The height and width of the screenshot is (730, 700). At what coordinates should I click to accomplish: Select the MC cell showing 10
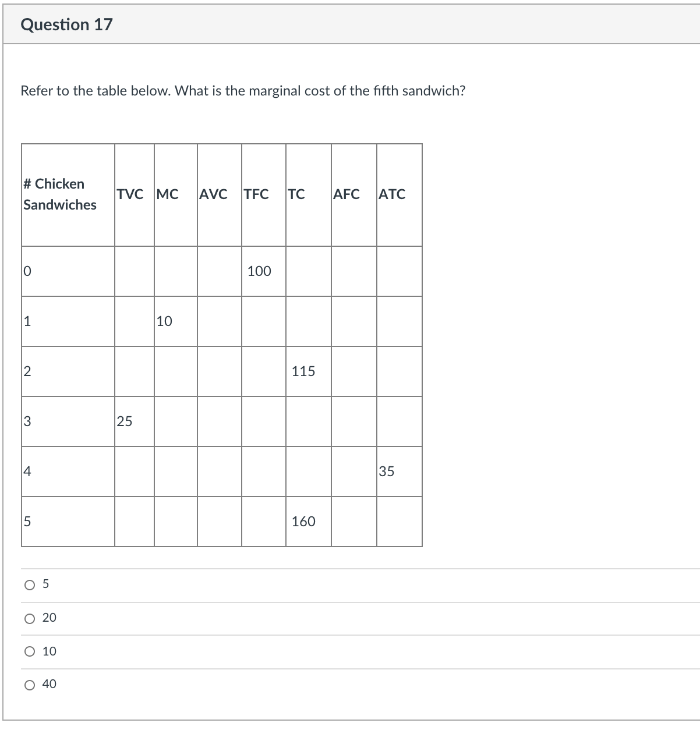[164, 321]
